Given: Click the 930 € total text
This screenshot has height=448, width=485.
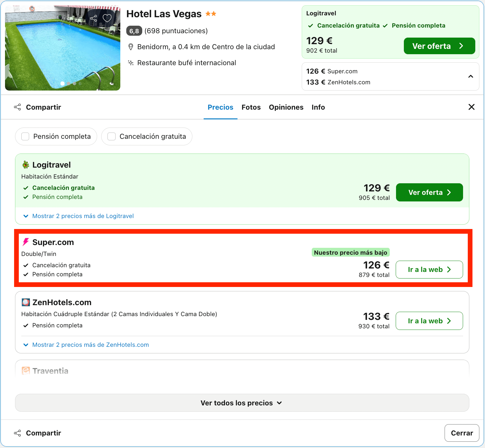Looking at the screenshot, I should click(374, 326).
